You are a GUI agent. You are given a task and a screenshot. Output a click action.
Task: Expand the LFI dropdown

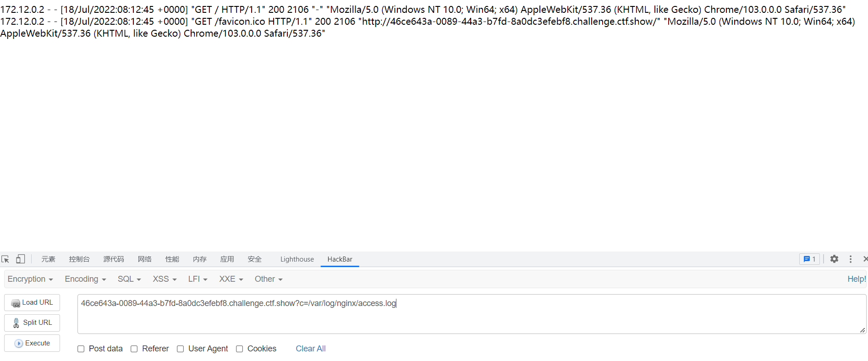click(198, 279)
